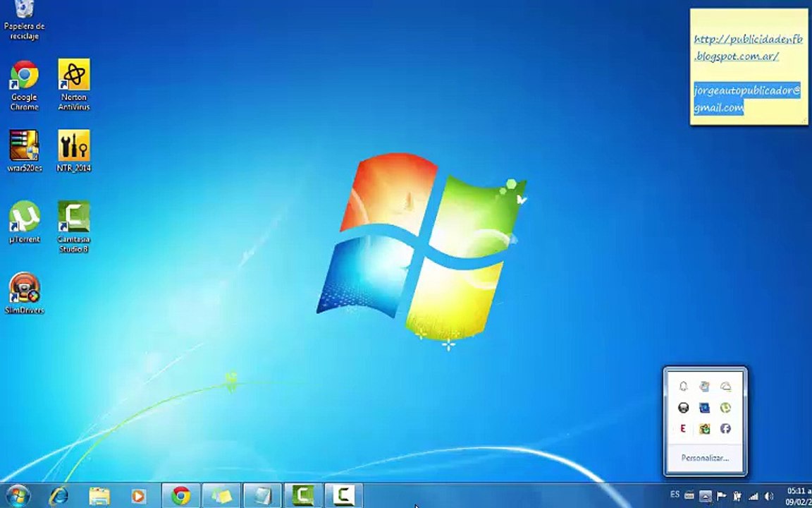Image resolution: width=812 pixels, height=508 pixels.
Task: Open the taskbar clock showing 05:11
Action: point(799,496)
